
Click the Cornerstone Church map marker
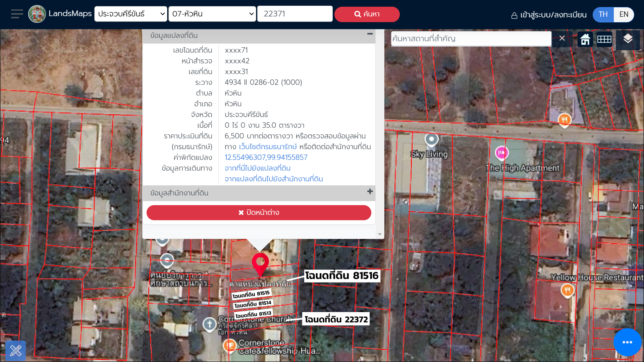click(x=210, y=324)
